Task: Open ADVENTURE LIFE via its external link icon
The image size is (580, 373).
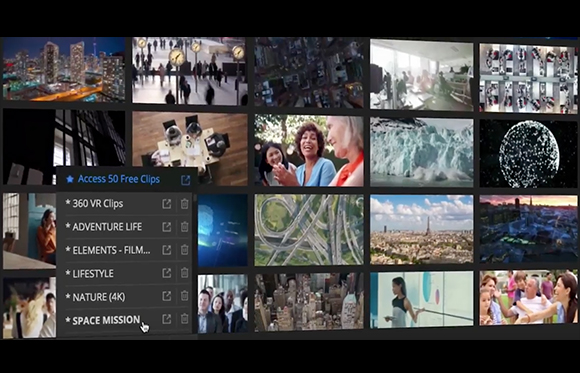Action: click(x=167, y=227)
